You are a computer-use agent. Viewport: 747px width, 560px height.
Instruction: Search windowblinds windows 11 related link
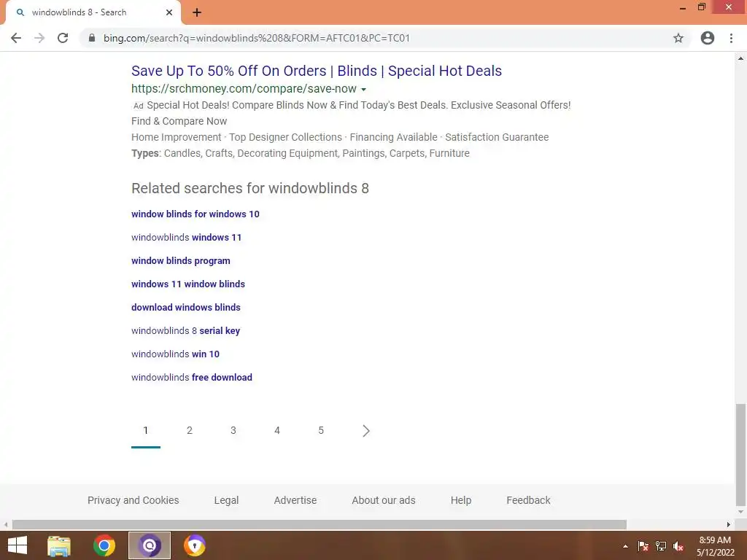point(186,238)
